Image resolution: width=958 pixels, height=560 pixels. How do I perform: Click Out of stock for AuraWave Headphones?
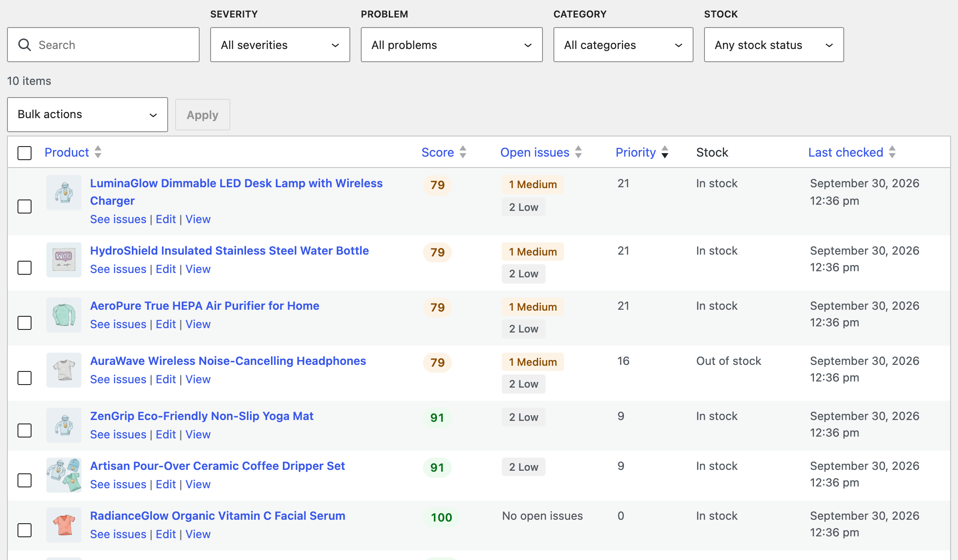tap(729, 361)
